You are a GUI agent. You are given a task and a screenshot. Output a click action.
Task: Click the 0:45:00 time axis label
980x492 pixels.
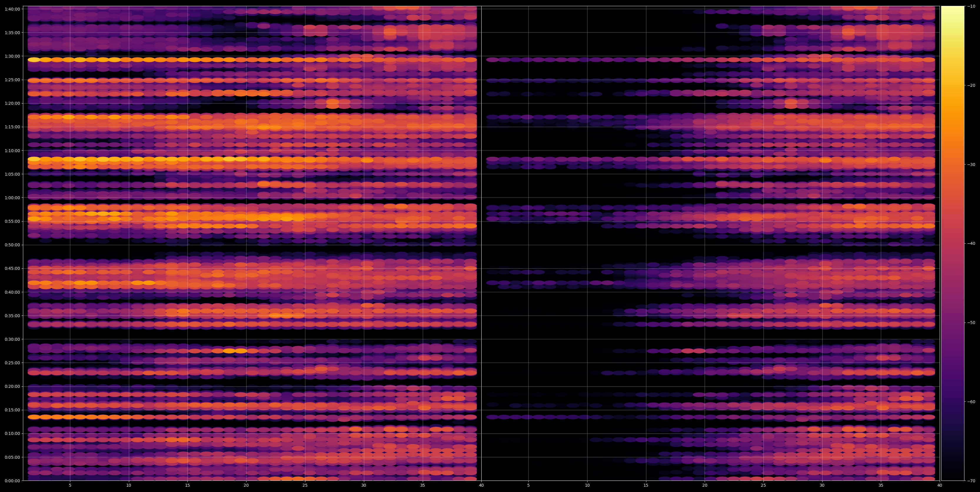(12, 268)
